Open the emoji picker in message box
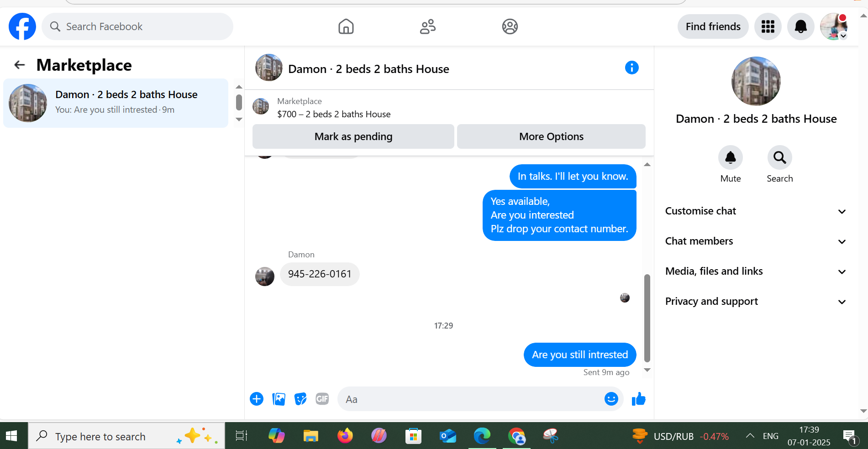Screen dimensions: 868x449 coord(611,399)
